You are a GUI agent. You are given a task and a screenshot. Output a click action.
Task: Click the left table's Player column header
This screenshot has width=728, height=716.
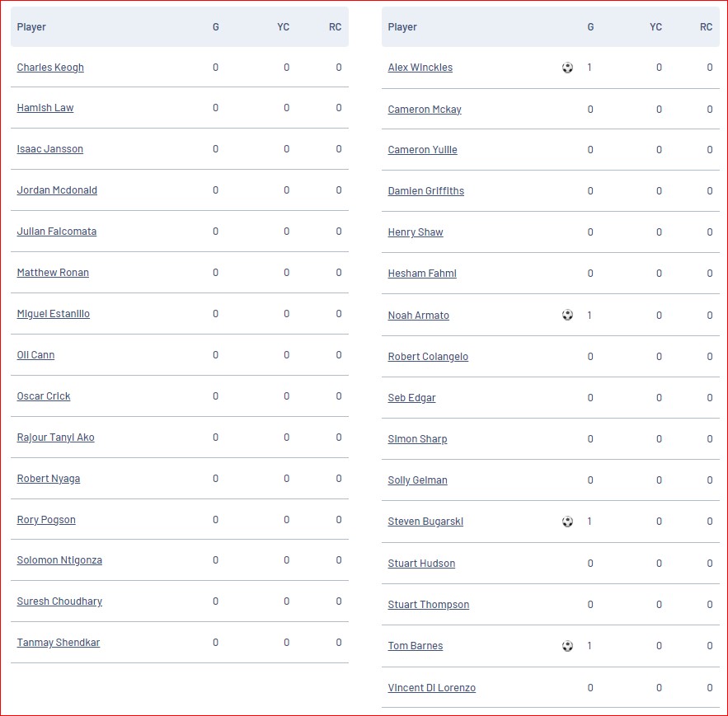point(31,27)
